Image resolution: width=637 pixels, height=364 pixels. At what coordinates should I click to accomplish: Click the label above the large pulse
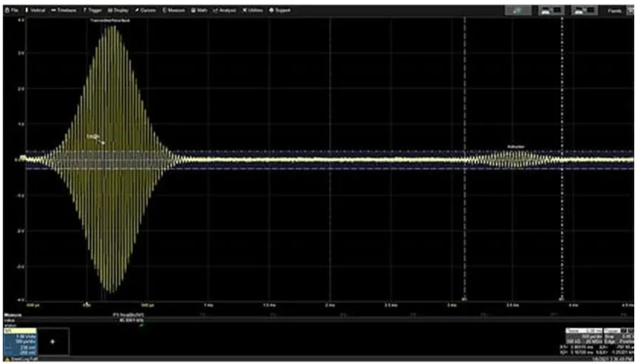(x=110, y=21)
